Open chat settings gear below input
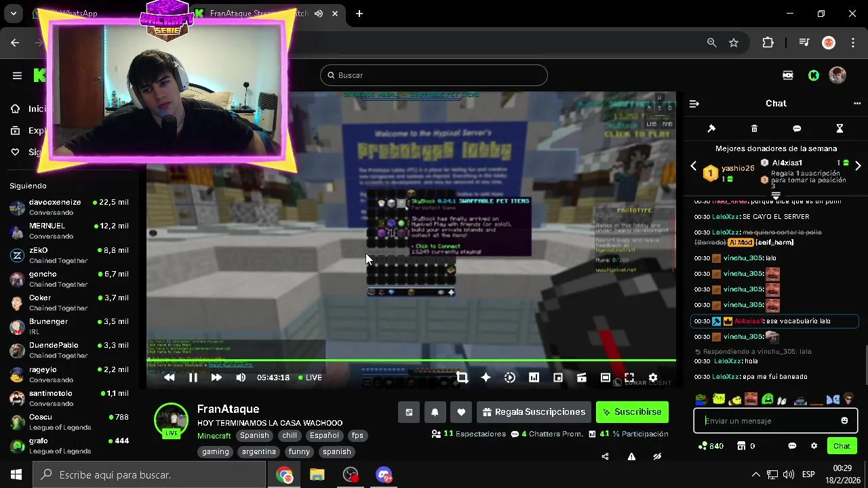Screen dimensions: 868x488 814,446
